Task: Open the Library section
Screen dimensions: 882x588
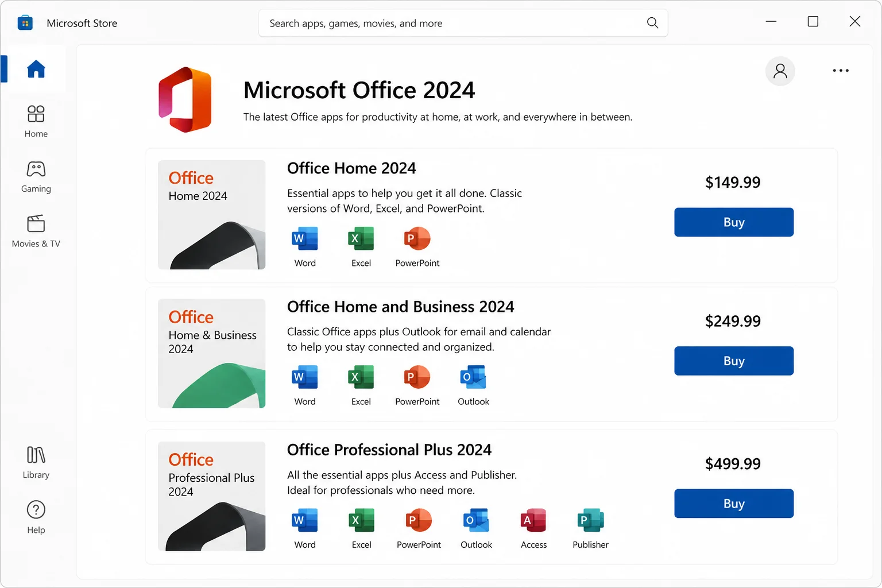Action: [x=36, y=463]
